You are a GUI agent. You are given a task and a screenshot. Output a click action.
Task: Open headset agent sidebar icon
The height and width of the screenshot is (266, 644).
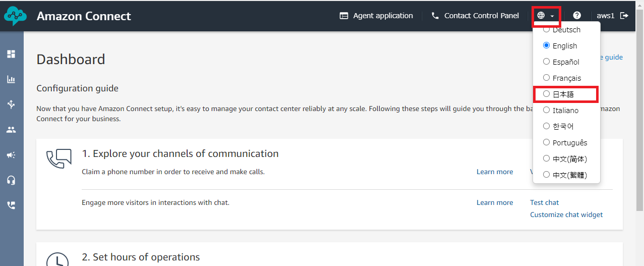(11, 180)
